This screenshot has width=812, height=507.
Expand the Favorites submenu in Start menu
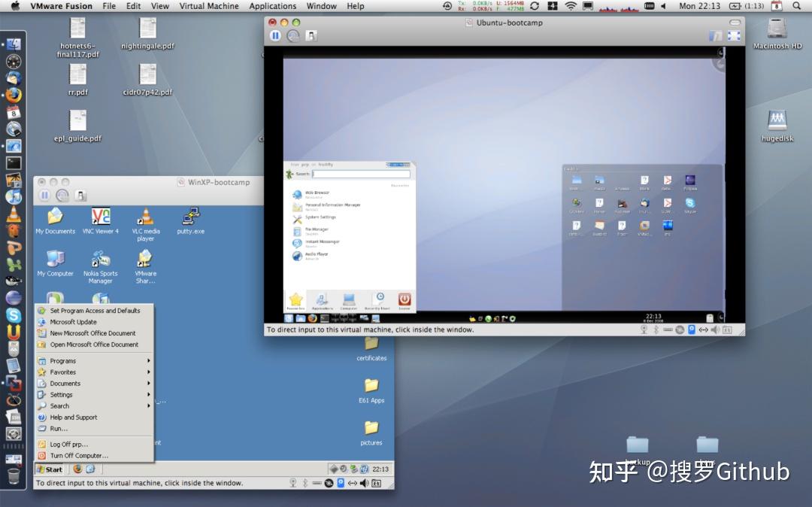[94, 372]
